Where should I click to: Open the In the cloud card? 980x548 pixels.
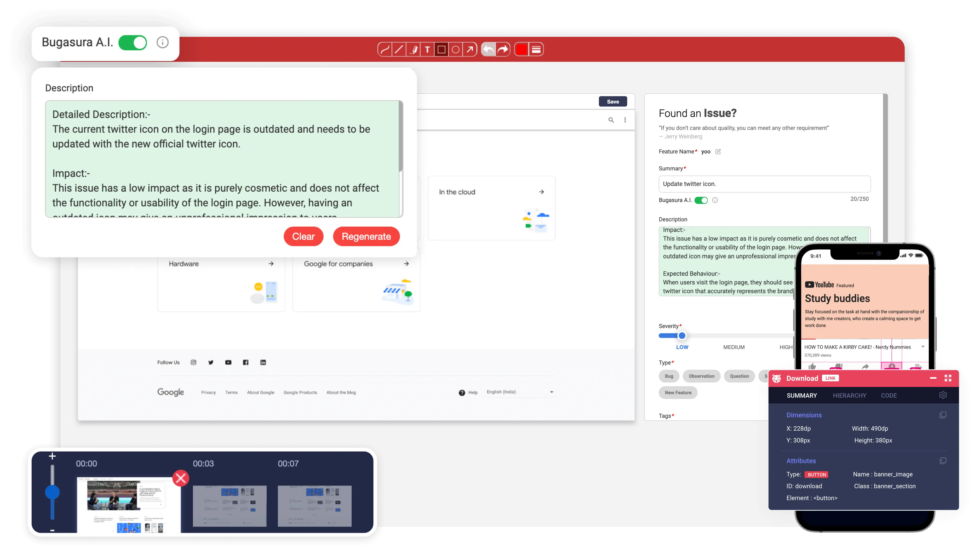click(x=491, y=208)
